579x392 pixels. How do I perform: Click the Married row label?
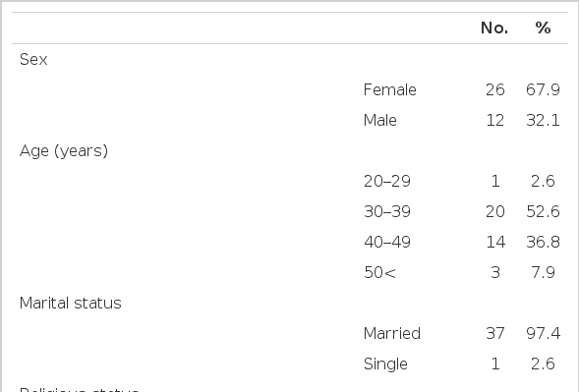coord(392,334)
